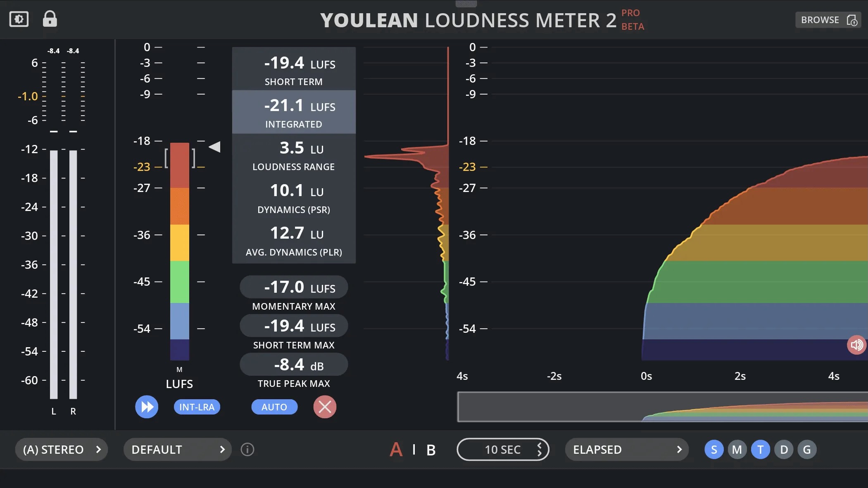Image resolution: width=868 pixels, height=488 pixels.
Task: Click the LUFS label under the meter
Action: [x=179, y=384]
